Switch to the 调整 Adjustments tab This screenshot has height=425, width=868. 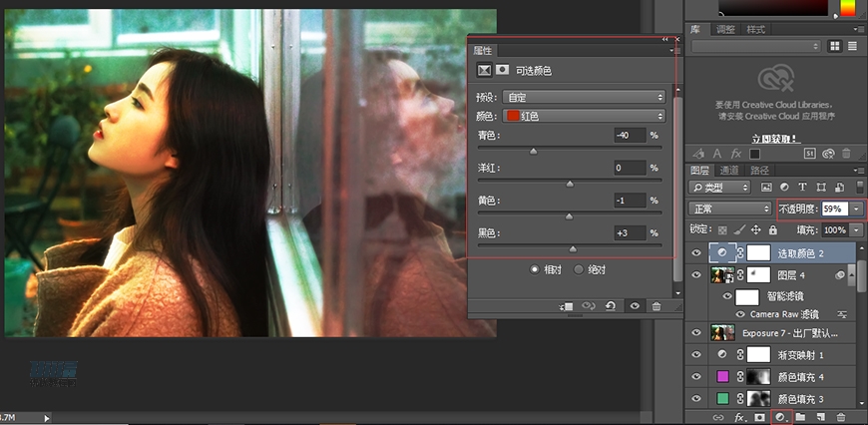[725, 29]
